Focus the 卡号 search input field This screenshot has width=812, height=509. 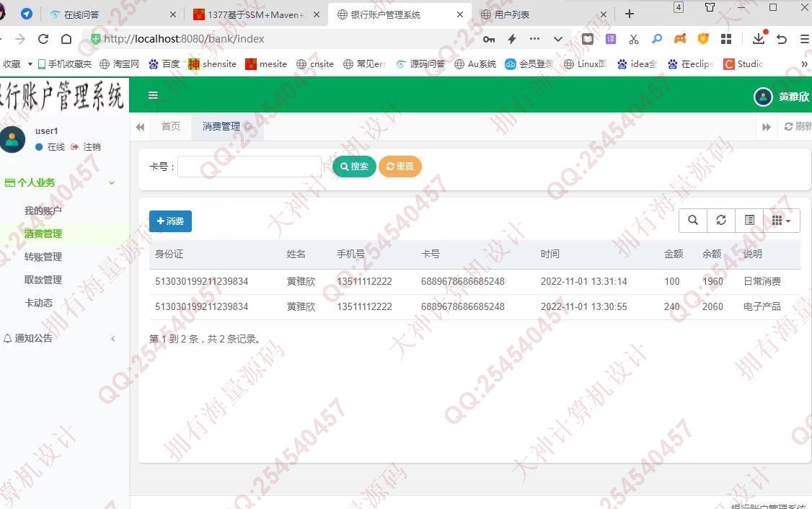tap(250, 167)
